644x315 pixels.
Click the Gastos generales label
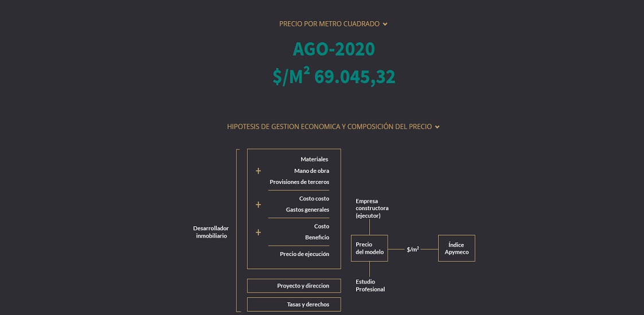(x=307, y=210)
